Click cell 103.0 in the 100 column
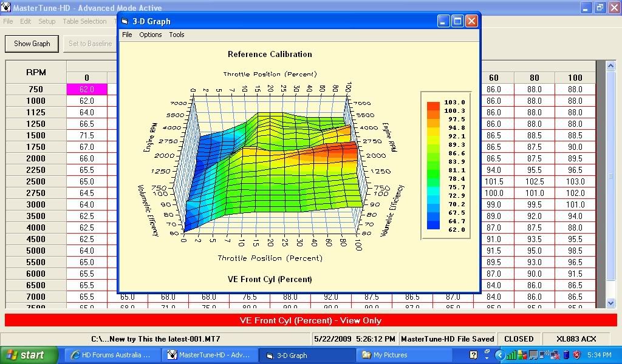 (x=575, y=181)
